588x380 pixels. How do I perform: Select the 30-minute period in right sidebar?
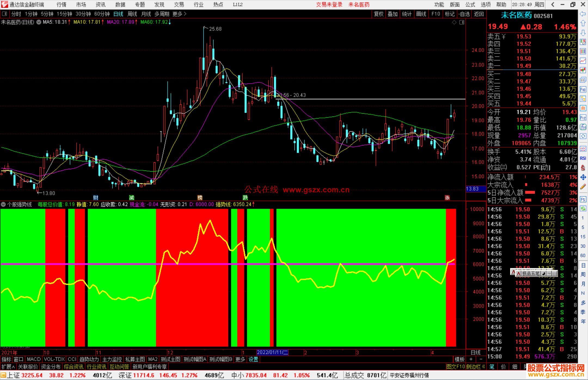tap(583, 246)
